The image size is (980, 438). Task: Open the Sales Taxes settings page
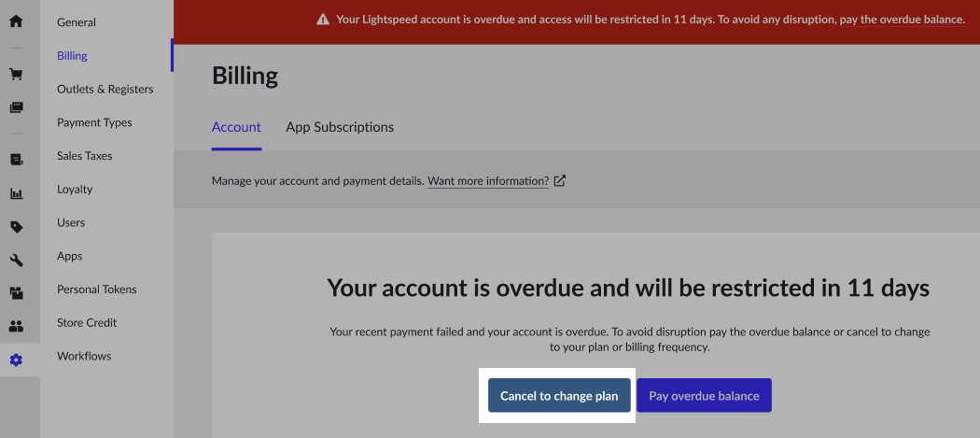[x=84, y=156]
